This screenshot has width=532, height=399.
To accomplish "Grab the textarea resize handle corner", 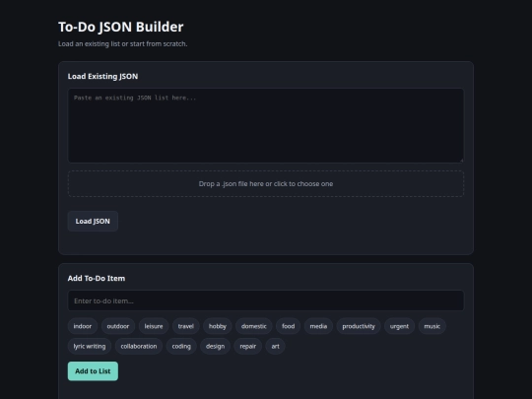I will click(461, 161).
